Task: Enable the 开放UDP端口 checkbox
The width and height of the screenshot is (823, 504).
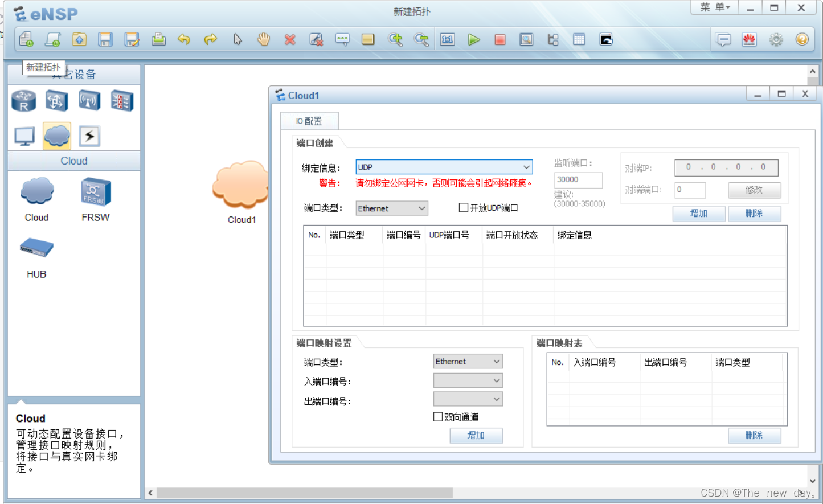Action: pyautogui.click(x=464, y=208)
